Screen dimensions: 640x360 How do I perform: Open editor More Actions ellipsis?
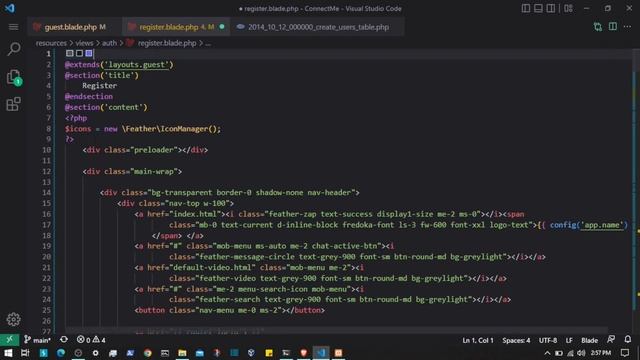point(627,27)
